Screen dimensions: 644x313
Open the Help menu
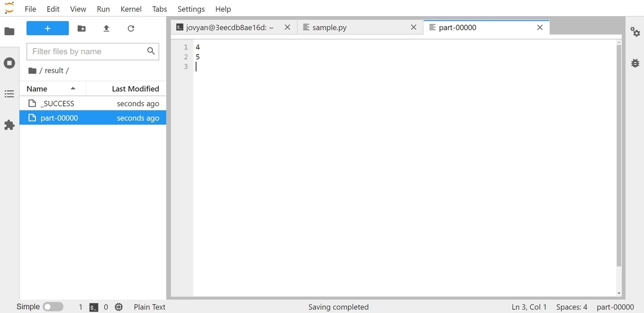[223, 9]
